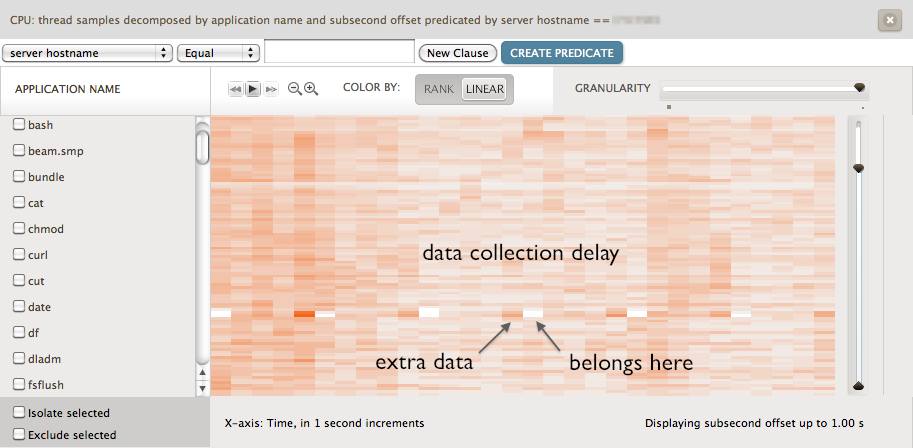Zoom in with the plus magnifier
Viewport: 913px width, 448px height.
pyautogui.click(x=311, y=89)
